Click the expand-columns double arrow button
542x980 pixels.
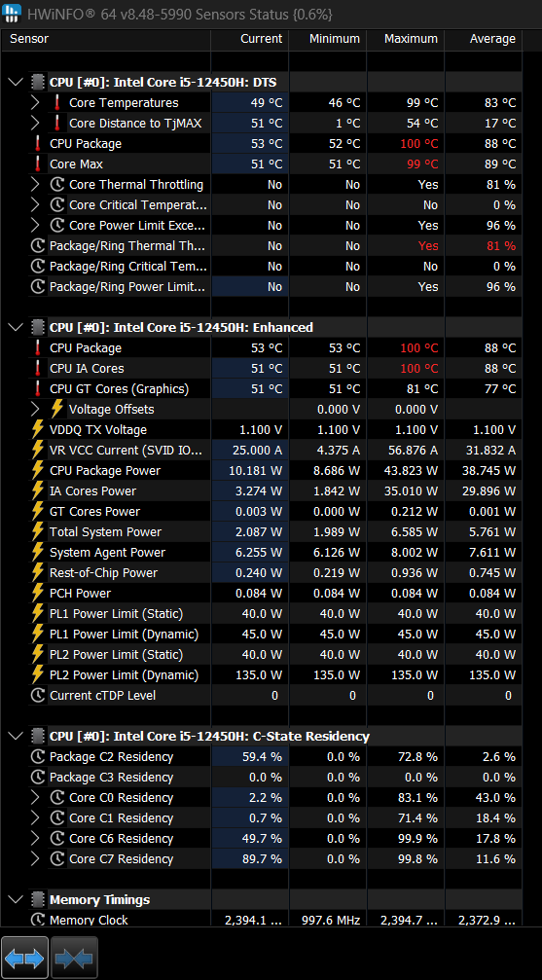25,958
